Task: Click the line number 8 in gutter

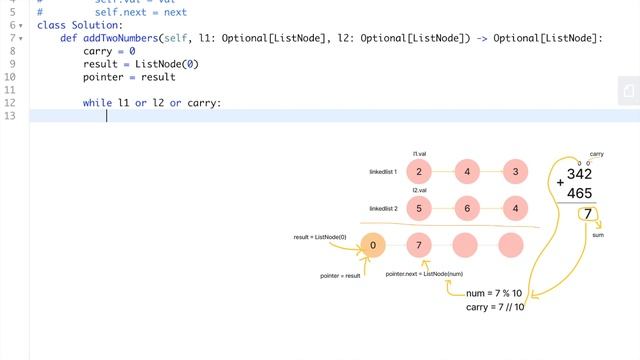Action: [12, 51]
